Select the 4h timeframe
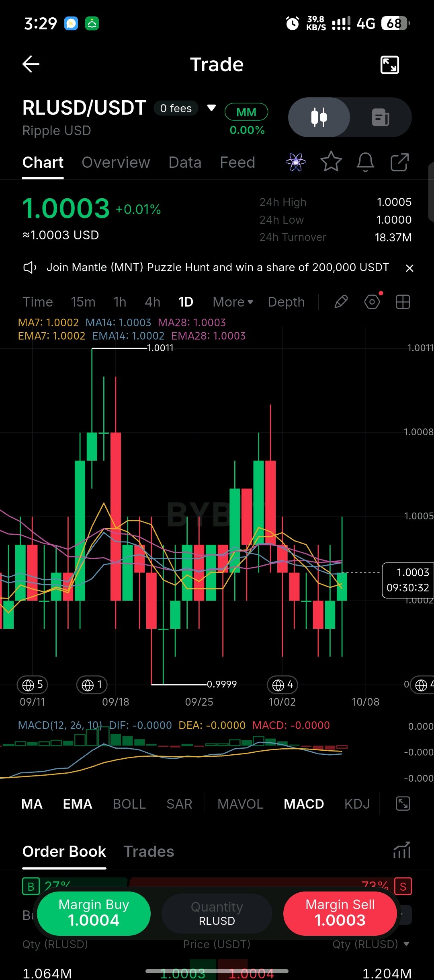 pyautogui.click(x=152, y=302)
